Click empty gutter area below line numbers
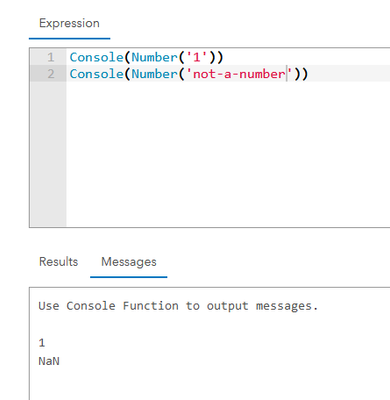390x400 pixels. coord(48,153)
